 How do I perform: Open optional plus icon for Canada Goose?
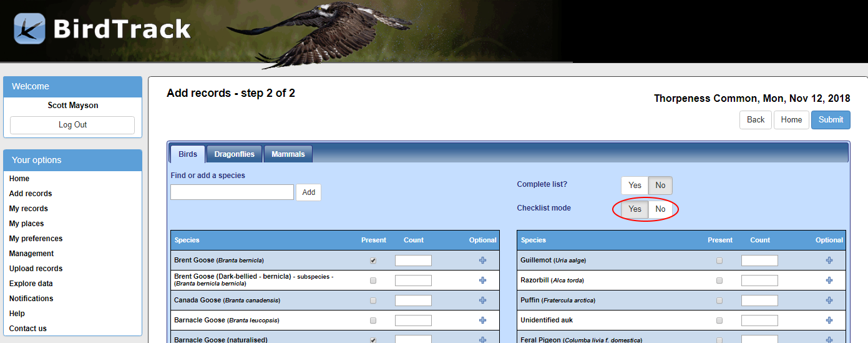[482, 301]
